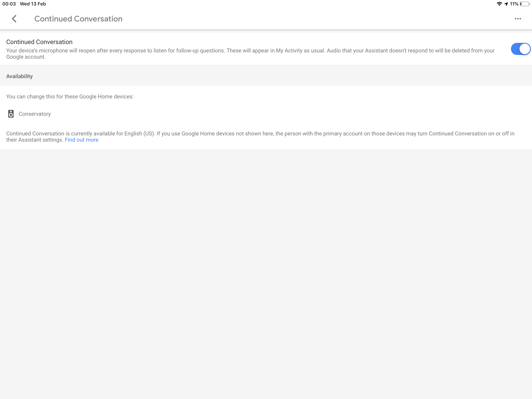
Task: Go back using the left chevron
Action: pyautogui.click(x=14, y=19)
